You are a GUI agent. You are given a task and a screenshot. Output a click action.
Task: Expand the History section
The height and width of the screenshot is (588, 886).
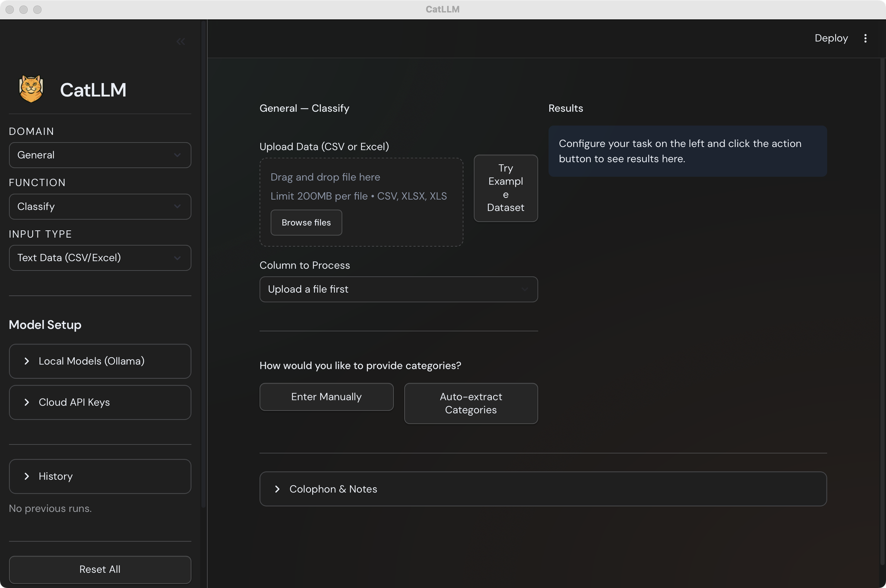point(100,476)
